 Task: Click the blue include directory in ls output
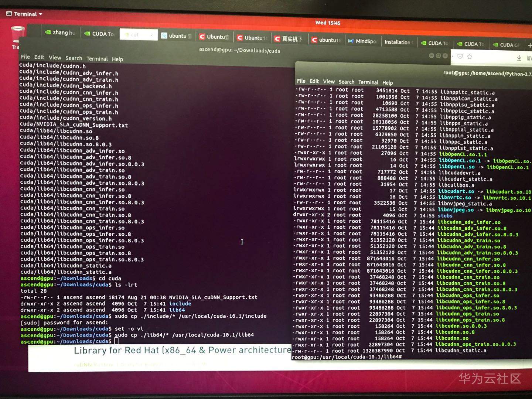point(180,304)
